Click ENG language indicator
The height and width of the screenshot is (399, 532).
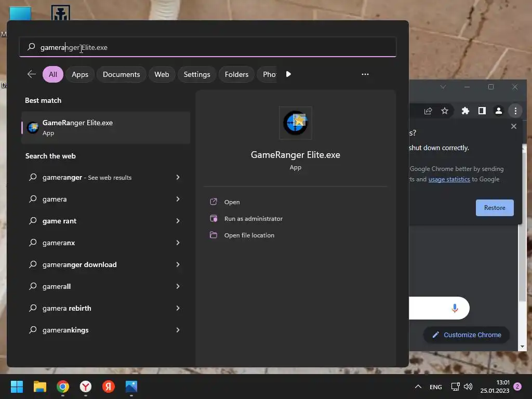click(436, 387)
